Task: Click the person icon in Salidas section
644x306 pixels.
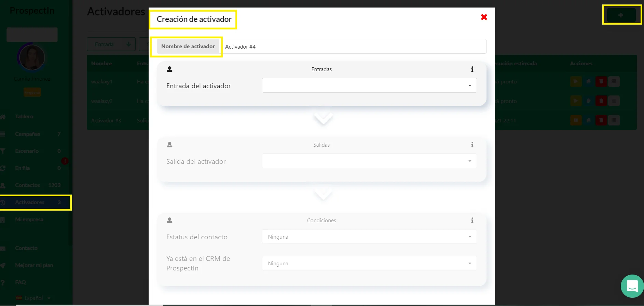Action: 169,145
